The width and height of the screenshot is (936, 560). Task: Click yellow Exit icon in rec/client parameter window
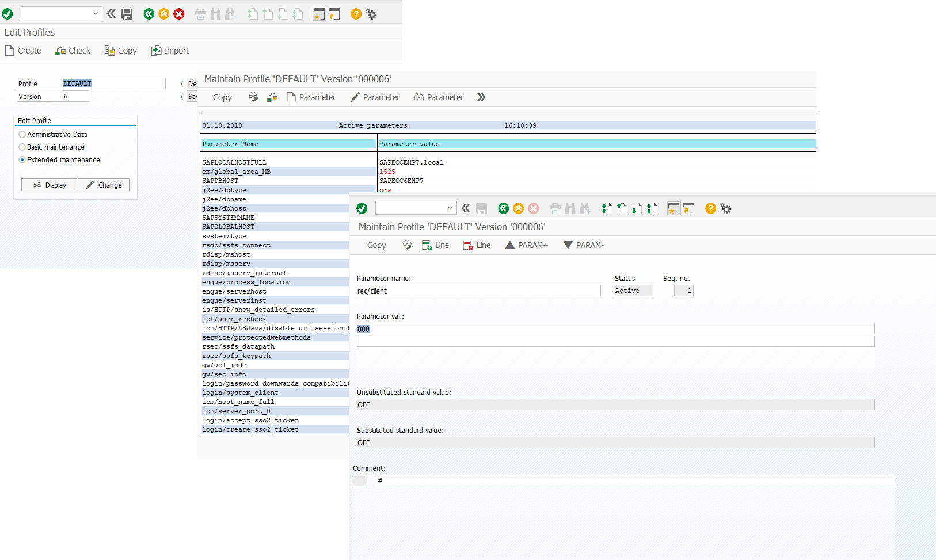tap(519, 208)
